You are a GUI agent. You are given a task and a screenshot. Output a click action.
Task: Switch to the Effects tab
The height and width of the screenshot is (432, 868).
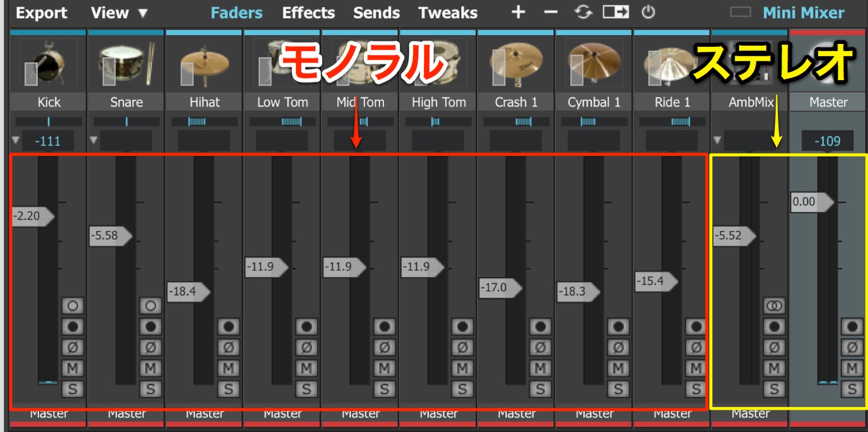click(308, 12)
